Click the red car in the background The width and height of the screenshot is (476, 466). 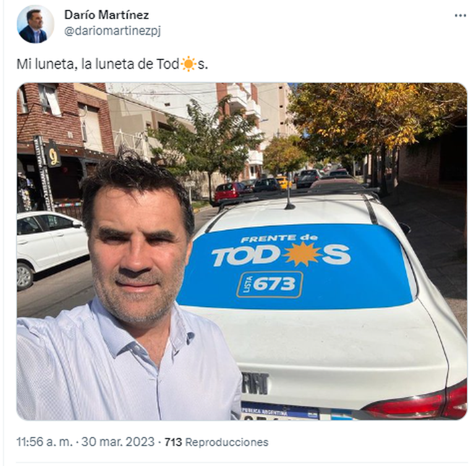229,191
